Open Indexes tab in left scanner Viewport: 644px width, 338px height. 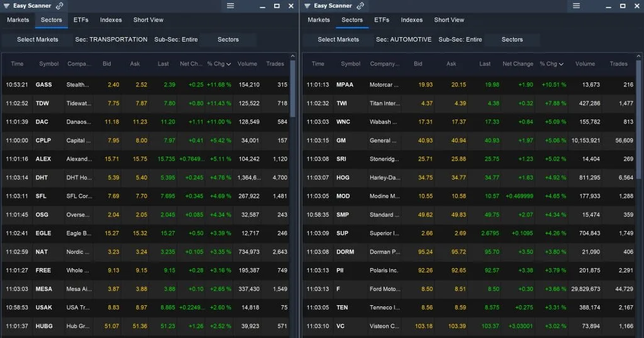coord(111,20)
